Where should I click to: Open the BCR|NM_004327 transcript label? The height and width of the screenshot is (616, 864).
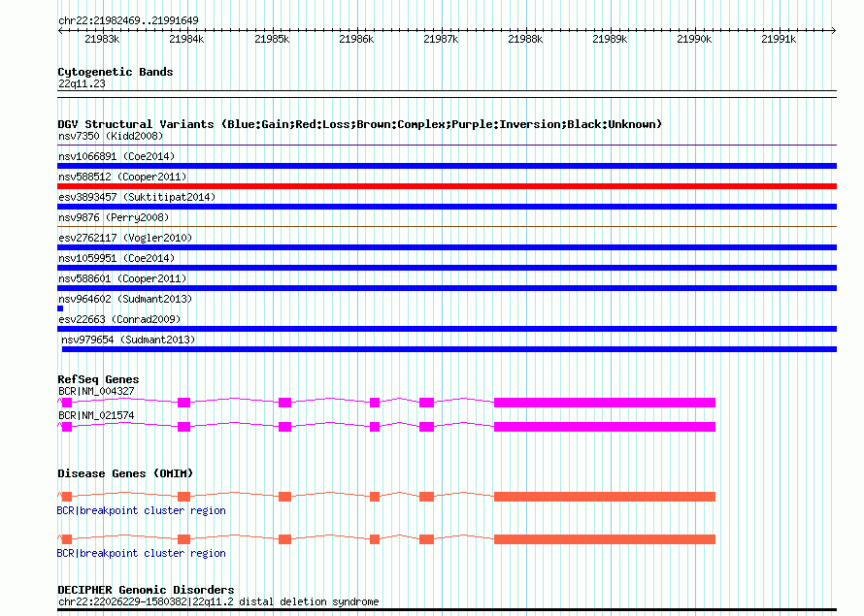(x=96, y=391)
